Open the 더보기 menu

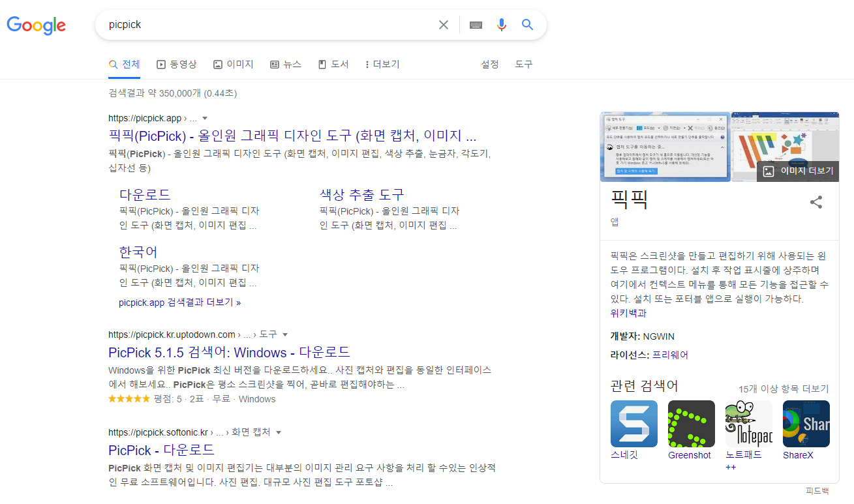[382, 65]
